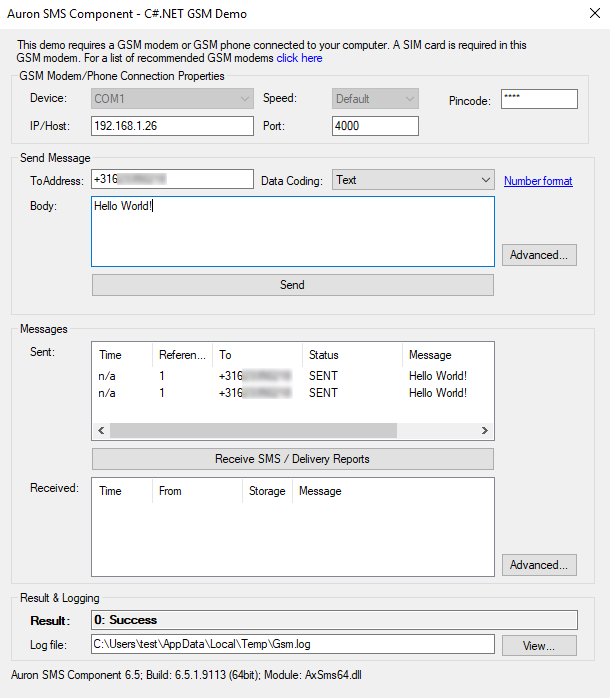Screen dimensions: 610x698
Task: Click the Pincode field
Action: tap(538, 99)
